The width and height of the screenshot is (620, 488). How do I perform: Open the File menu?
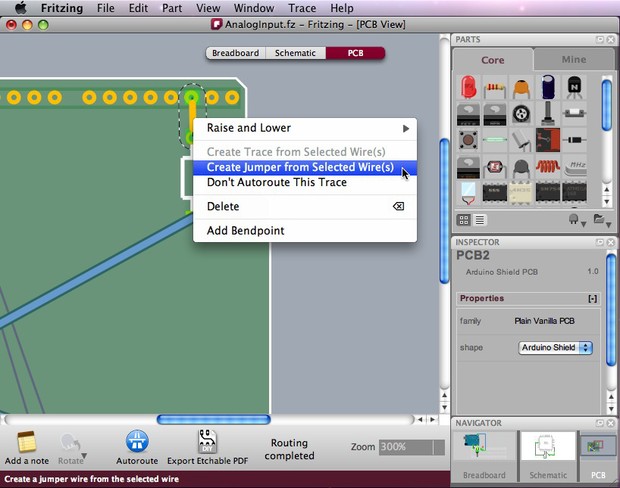pos(106,8)
